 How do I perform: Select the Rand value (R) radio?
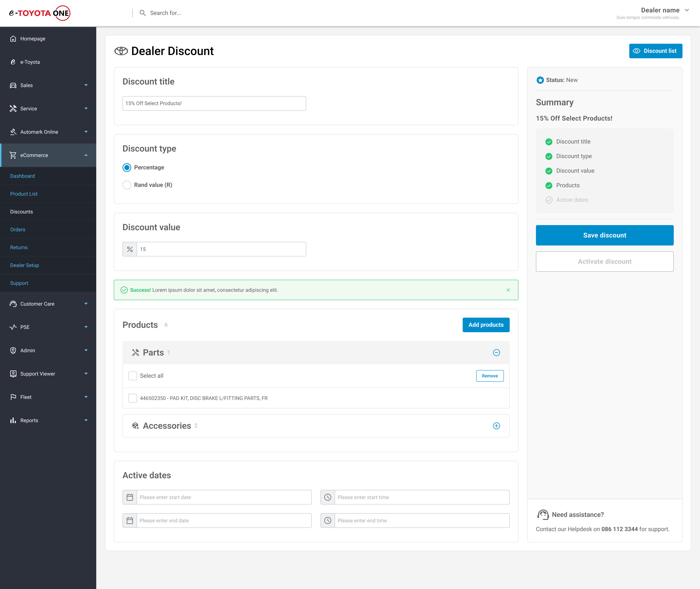pyautogui.click(x=127, y=185)
